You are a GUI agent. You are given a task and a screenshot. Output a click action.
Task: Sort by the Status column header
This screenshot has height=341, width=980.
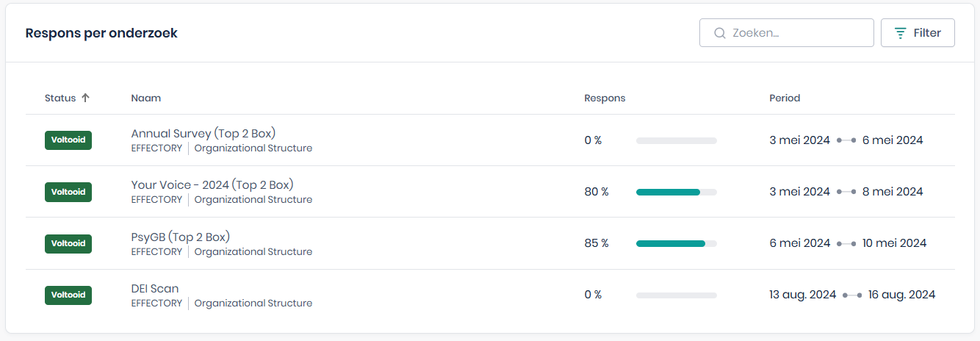pyautogui.click(x=60, y=98)
